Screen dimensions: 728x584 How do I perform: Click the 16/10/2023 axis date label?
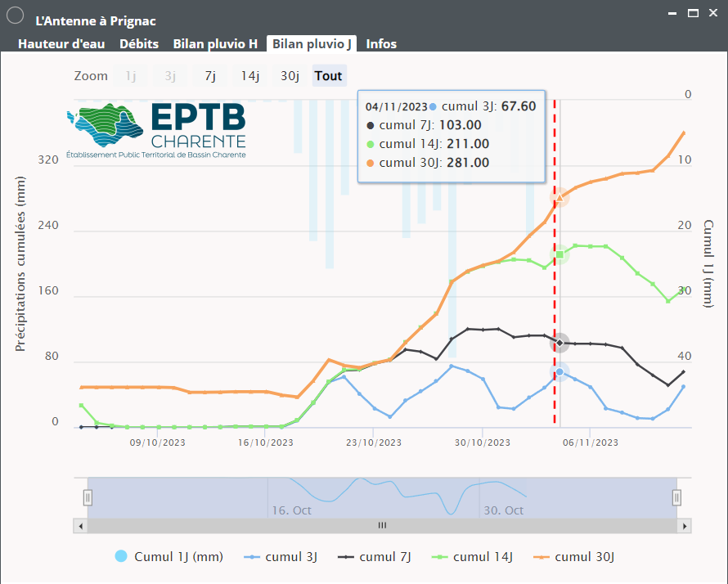(x=266, y=442)
